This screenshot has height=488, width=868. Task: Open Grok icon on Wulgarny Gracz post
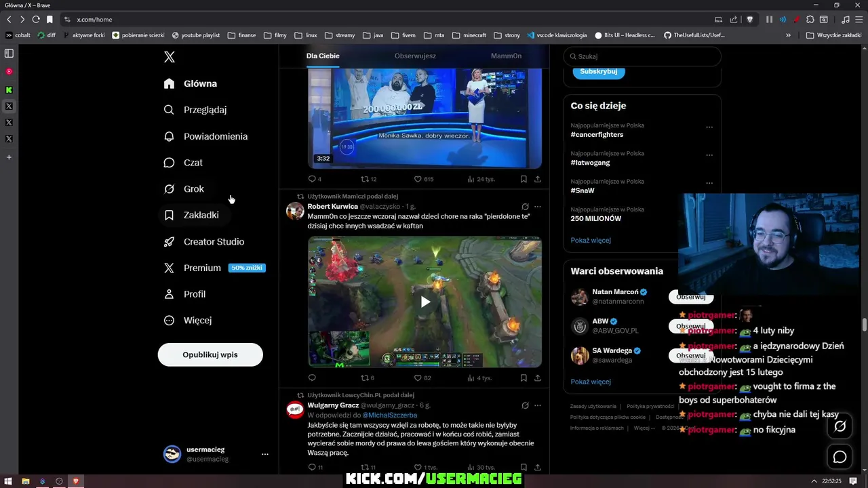tap(525, 405)
